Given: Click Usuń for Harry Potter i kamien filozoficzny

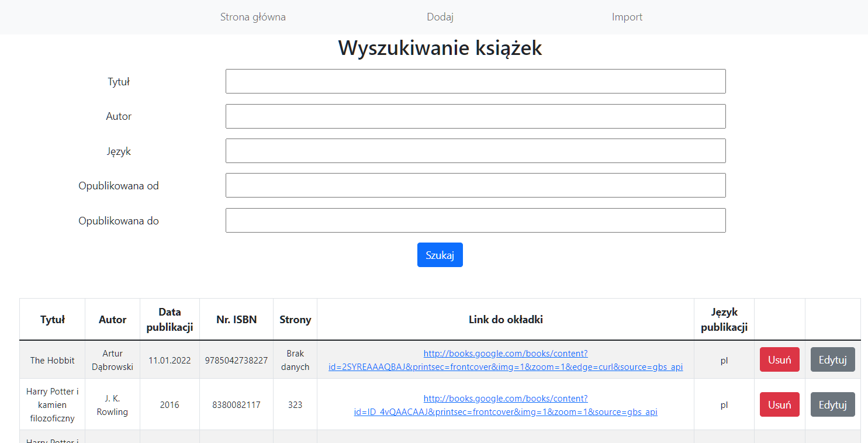Looking at the screenshot, I should point(779,404).
